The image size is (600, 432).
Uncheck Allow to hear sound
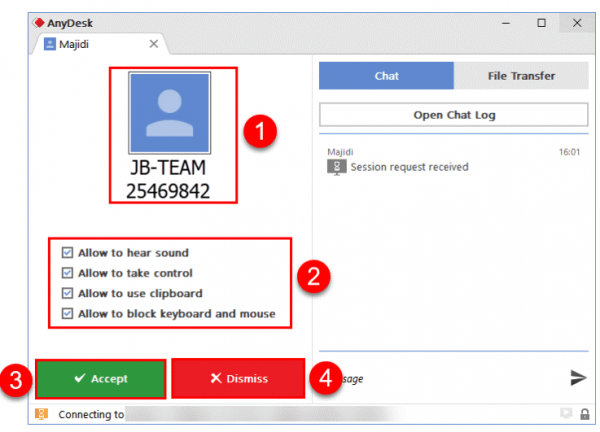[x=67, y=253]
